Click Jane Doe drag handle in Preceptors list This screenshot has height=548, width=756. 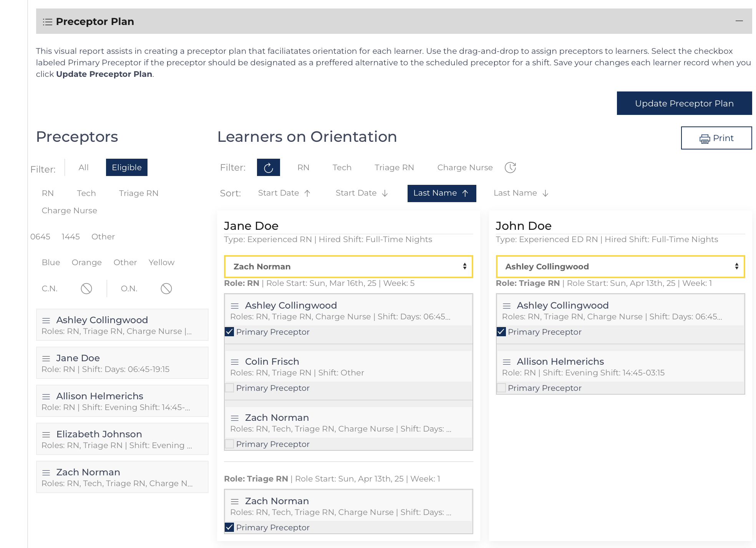point(46,359)
